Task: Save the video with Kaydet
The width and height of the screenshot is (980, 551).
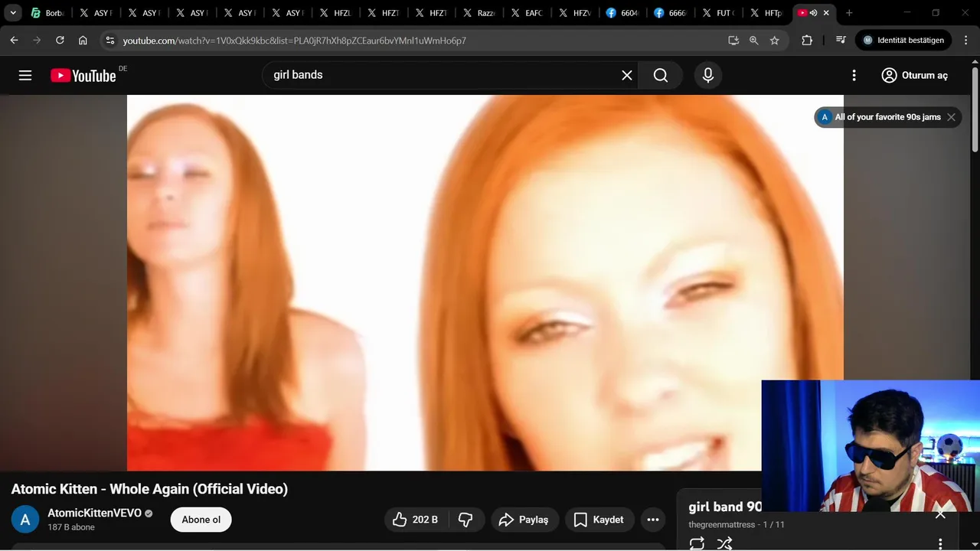Action: [599, 520]
